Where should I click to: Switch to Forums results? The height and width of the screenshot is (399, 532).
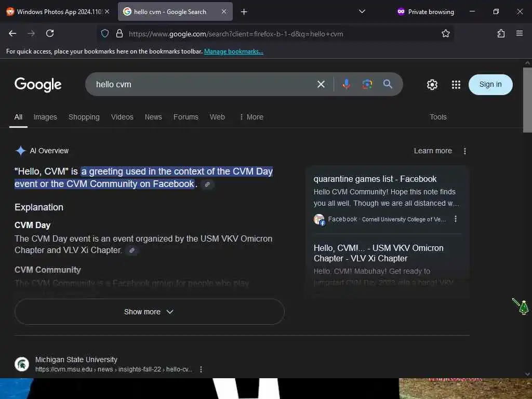(186, 117)
